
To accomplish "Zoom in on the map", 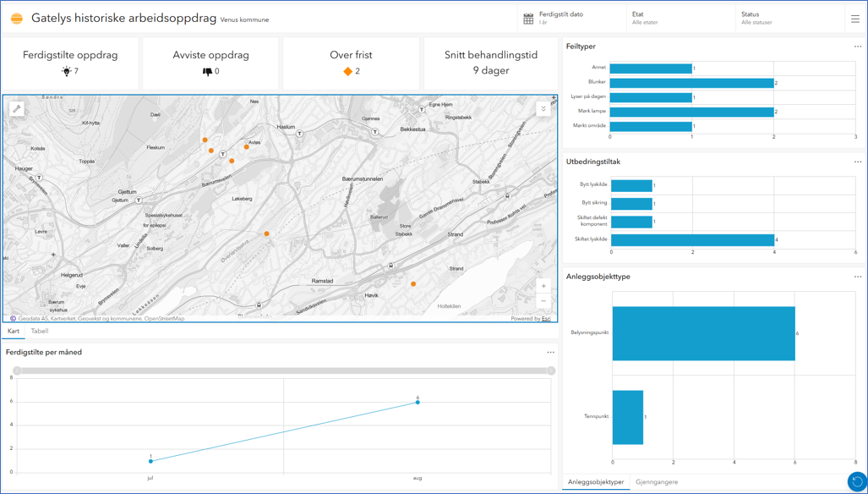I will click(543, 286).
